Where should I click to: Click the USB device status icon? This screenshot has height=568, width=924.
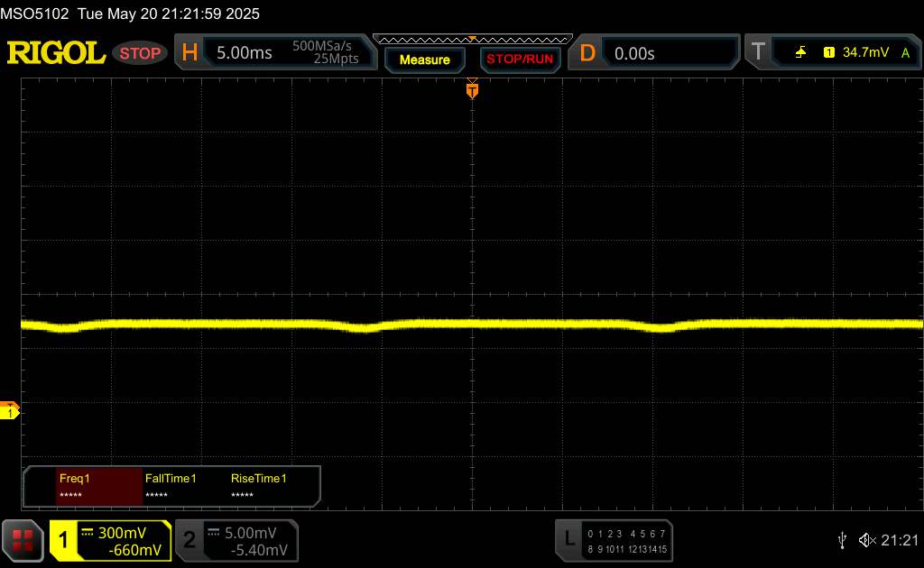[842, 539]
